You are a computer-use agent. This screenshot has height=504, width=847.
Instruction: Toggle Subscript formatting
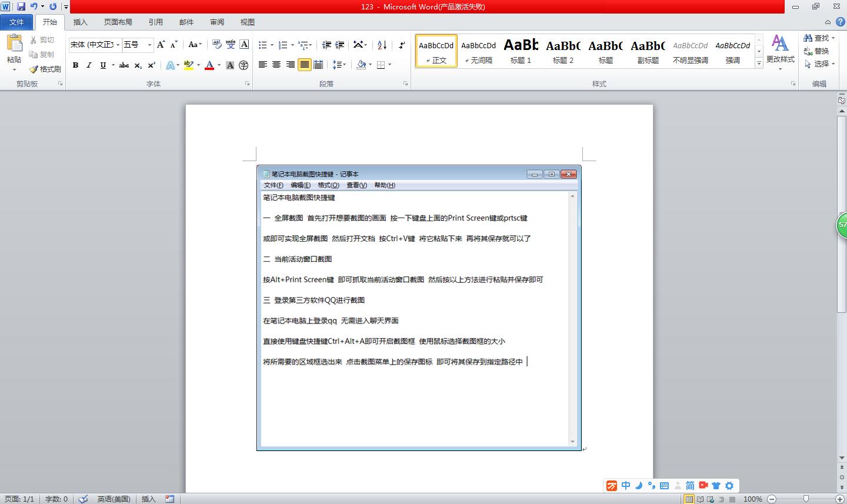[x=138, y=65]
